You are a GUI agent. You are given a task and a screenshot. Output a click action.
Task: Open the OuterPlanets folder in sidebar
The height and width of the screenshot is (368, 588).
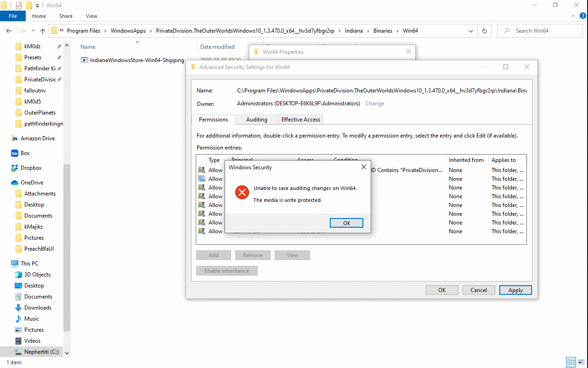coord(40,113)
